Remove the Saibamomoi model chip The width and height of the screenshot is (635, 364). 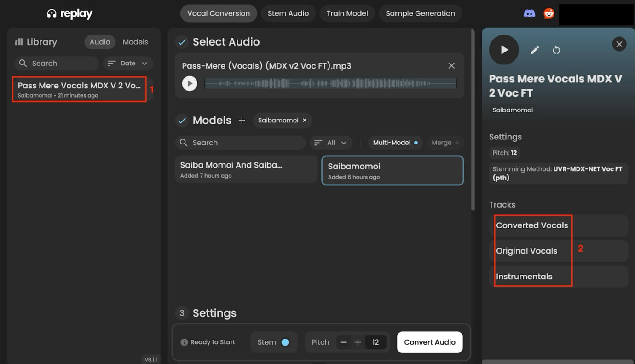304,121
